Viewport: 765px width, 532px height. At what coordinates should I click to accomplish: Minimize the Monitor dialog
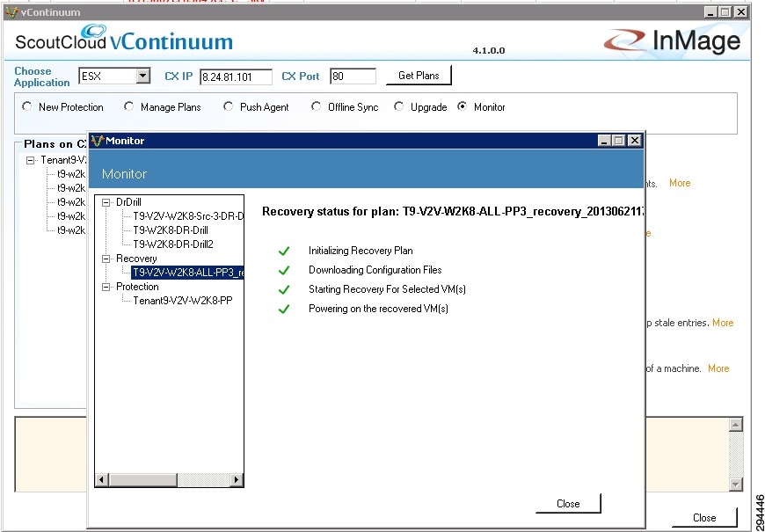(605, 141)
